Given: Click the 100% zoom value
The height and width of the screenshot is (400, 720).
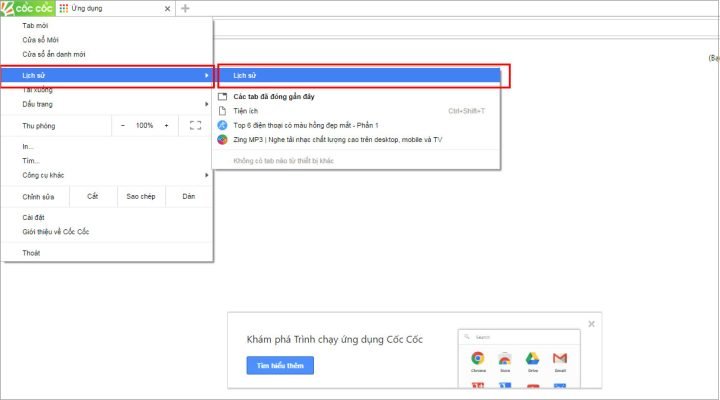Looking at the screenshot, I should coord(144,125).
